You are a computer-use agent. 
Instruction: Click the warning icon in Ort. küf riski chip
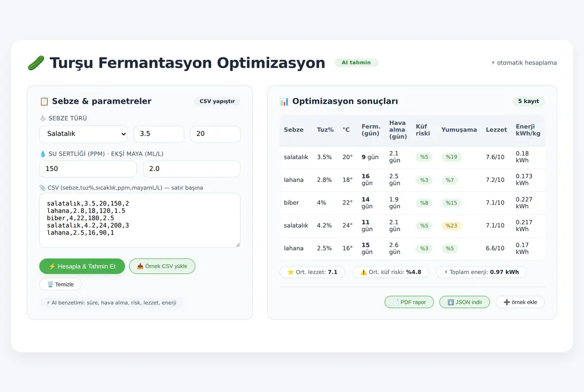(364, 272)
